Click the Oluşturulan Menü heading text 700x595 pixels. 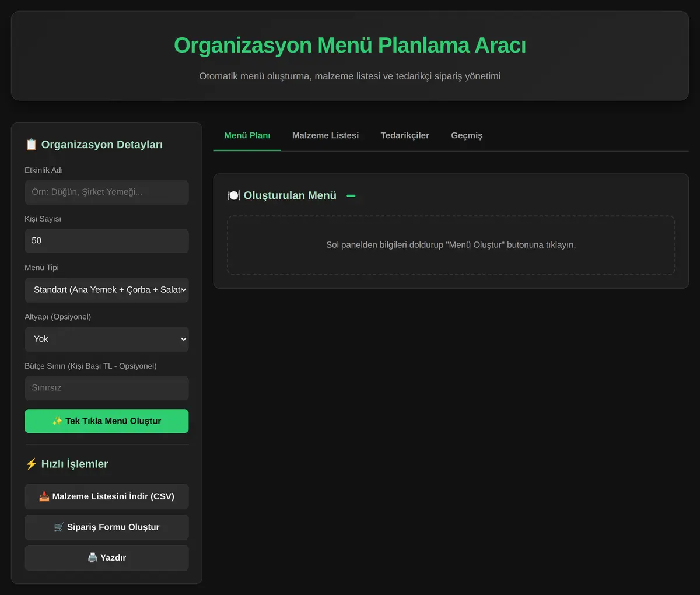pyautogui.click(x=290, y=195)
